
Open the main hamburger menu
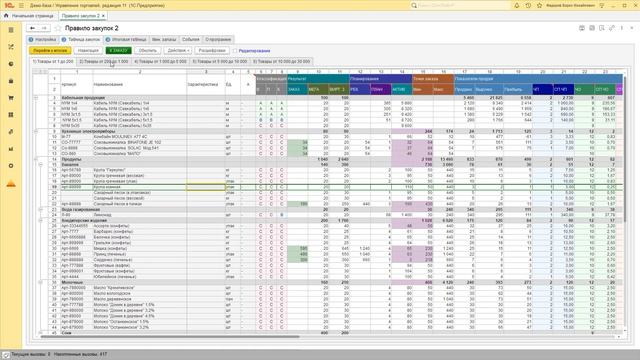coord(21,5)
